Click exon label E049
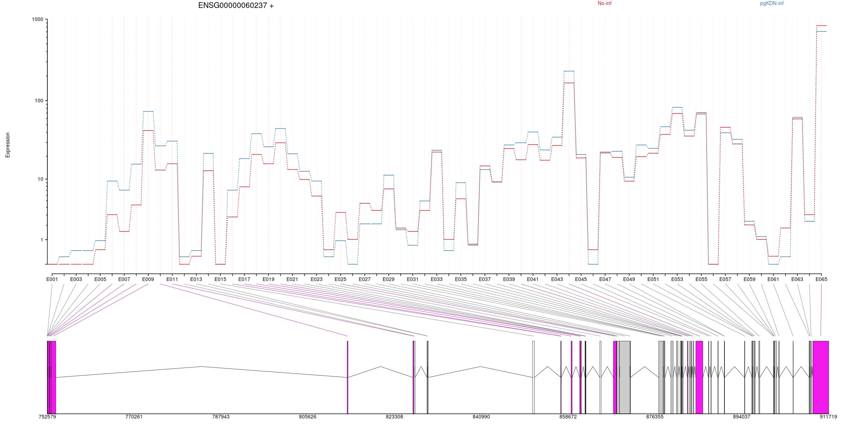 (x=629, y=279)
